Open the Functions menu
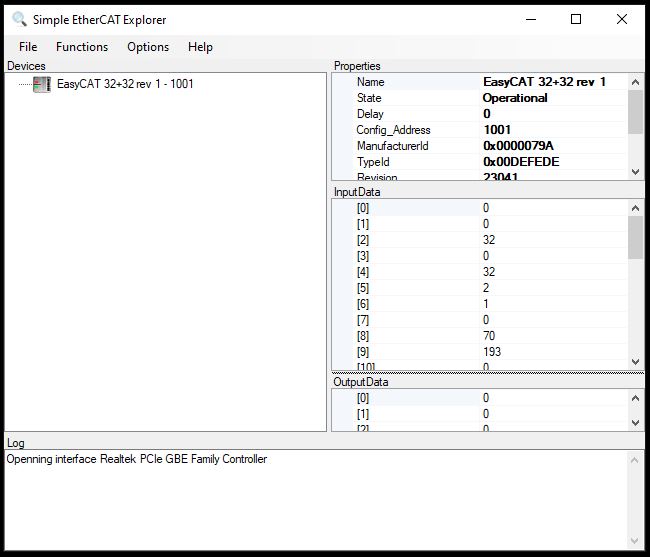This screenshot has width=650, height=557. click(82, 47)
